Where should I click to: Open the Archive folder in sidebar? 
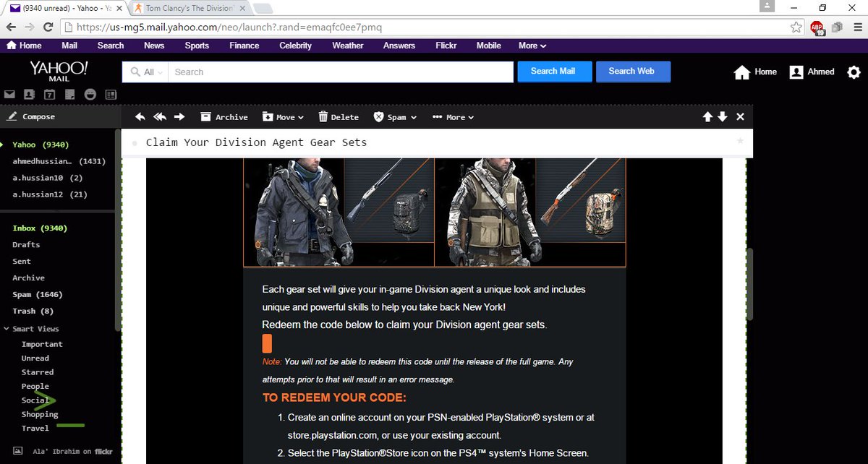(28, 278)
